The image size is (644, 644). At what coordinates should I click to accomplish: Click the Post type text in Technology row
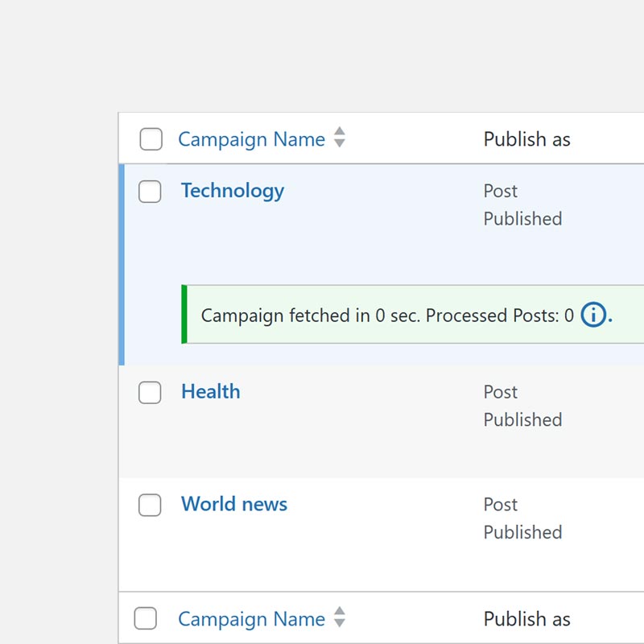coord(500,192)
